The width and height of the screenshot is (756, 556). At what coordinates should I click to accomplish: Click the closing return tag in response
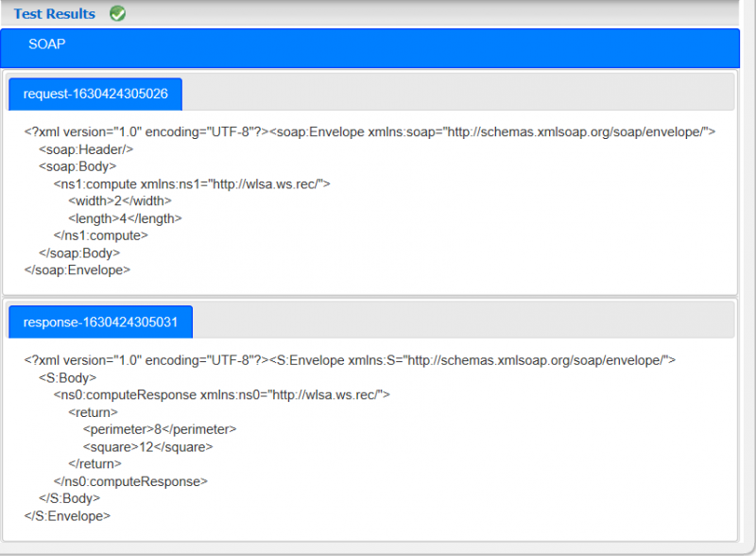95,464
